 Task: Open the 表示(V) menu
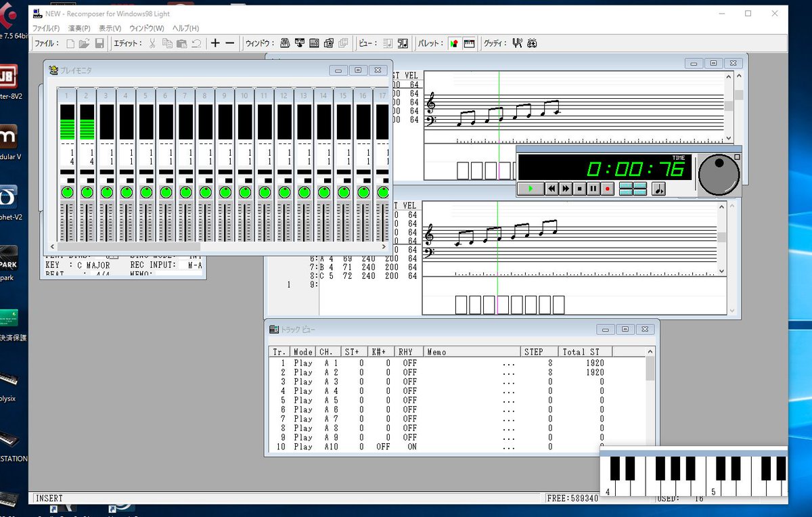coord(110,28)
